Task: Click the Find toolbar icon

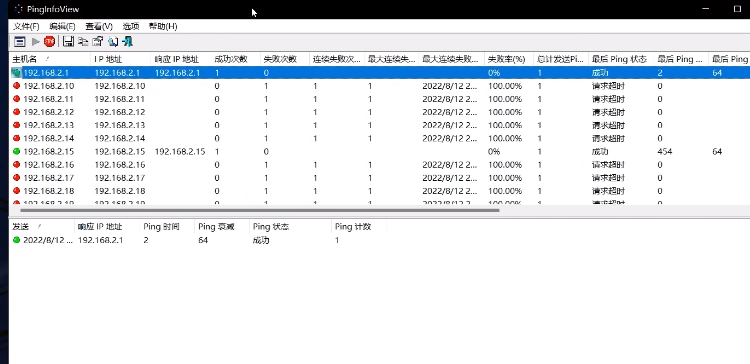Action: coord(113,42)
